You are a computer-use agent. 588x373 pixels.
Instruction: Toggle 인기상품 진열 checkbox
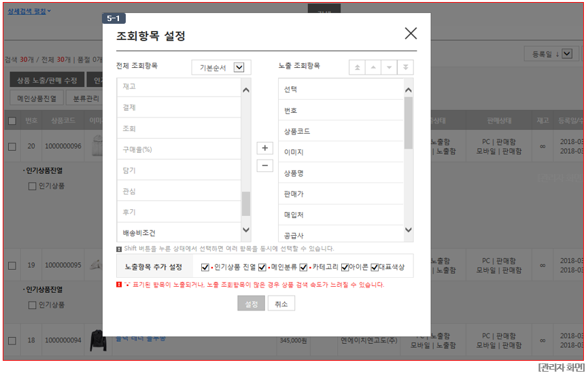point(205,267)
